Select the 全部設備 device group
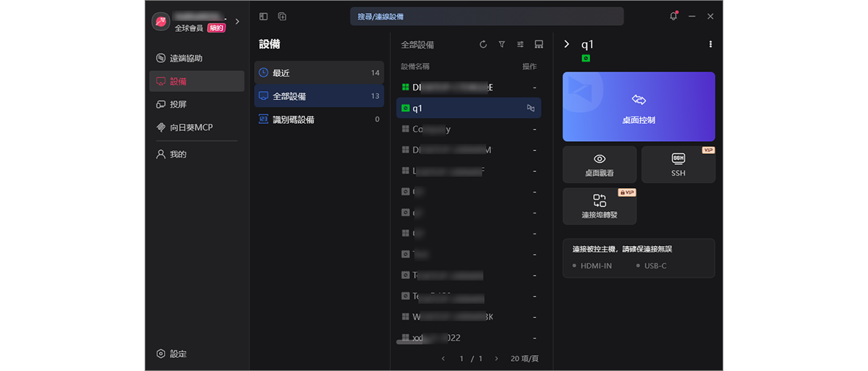Viewport: 868px width, 371px height. 319,96
